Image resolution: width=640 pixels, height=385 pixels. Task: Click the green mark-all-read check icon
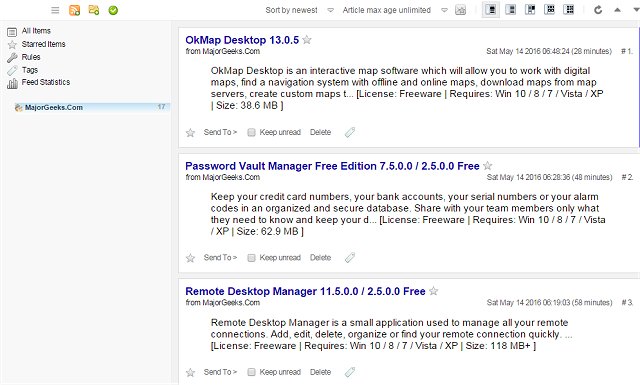pos(113,10)
